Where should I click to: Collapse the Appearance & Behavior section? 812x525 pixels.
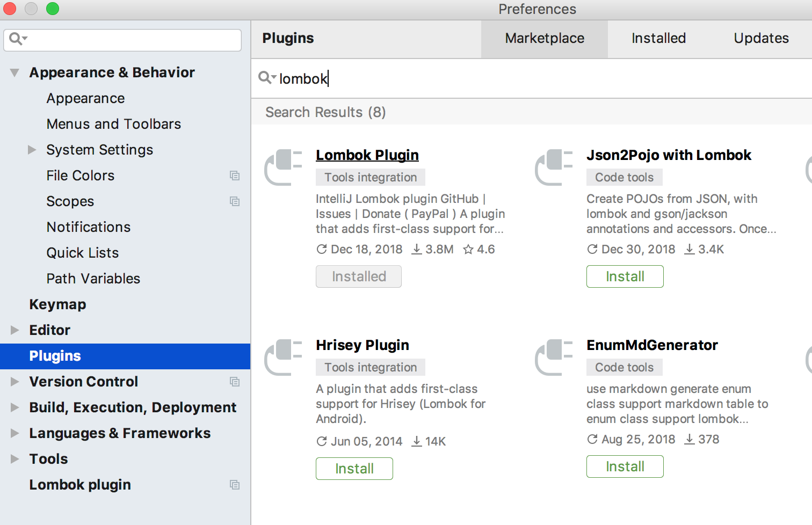(x=15, y=72)
